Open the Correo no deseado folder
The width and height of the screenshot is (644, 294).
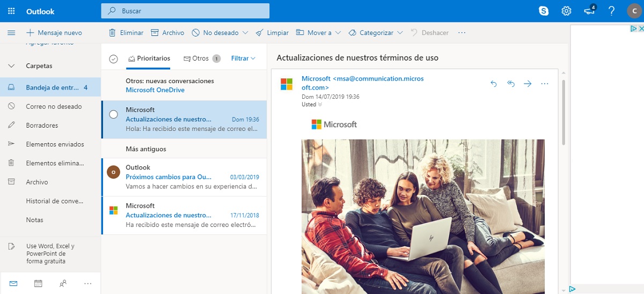(x=50, y=106)
